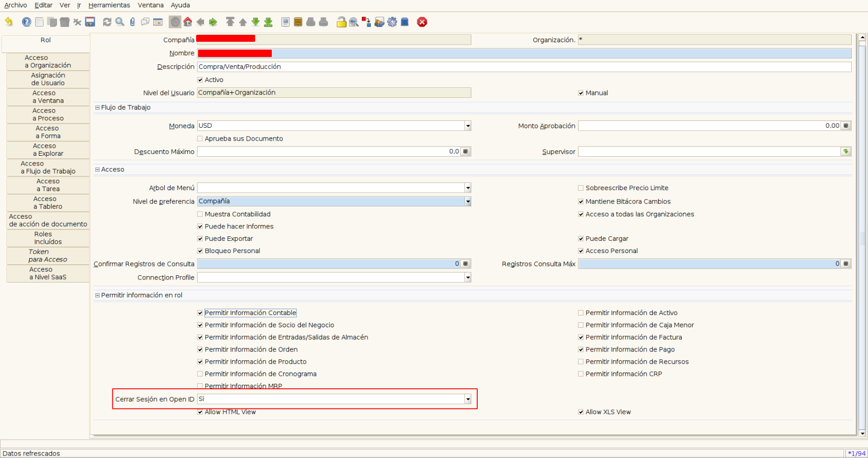The image size is (868, 458).
Task: Open the Supervisor lookup button
Action: tap(846, 152)
